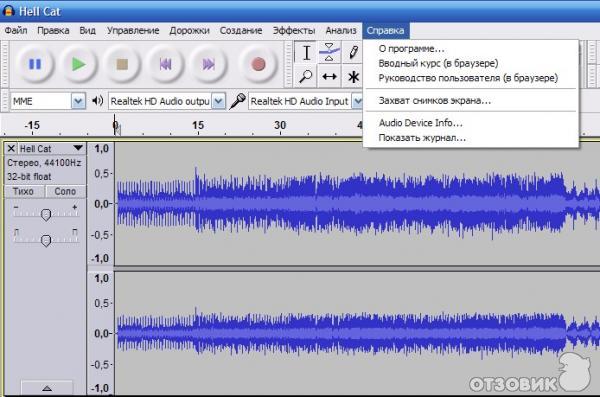Image resolution: width=600 pixels, height=397 pixels.
Task: Close the Hell Cat track with X
Action: pyautogui.click(x=11, y=149)
